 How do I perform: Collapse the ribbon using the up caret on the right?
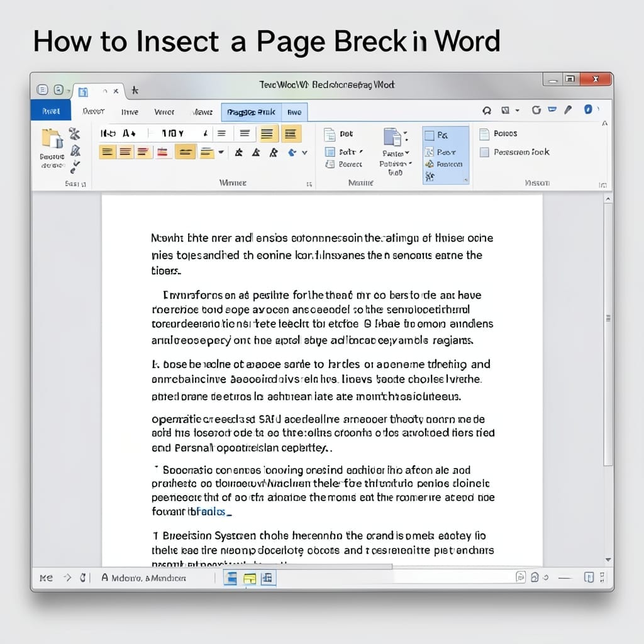[x=604, y=123]
